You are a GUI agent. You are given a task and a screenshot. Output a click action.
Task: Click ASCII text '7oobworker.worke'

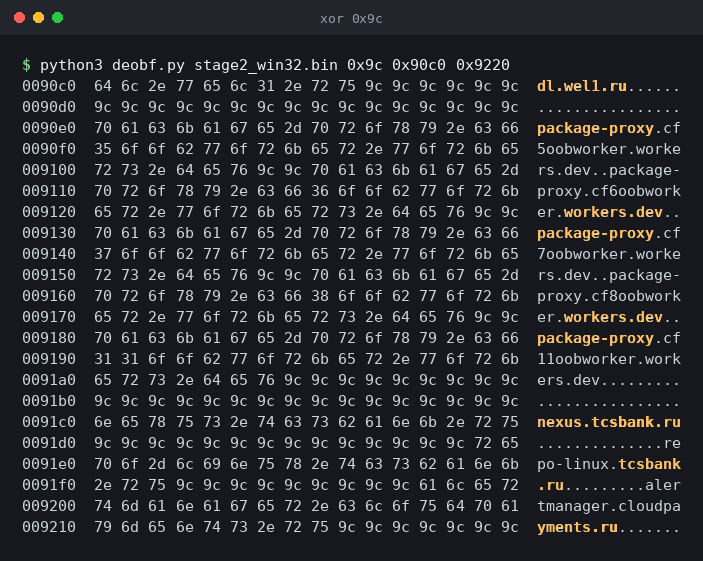[x=608, y=254]
